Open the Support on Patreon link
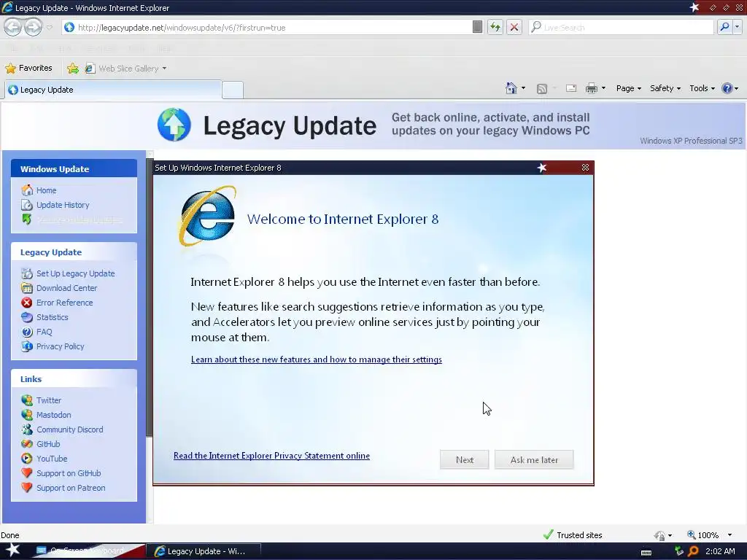 71,488
